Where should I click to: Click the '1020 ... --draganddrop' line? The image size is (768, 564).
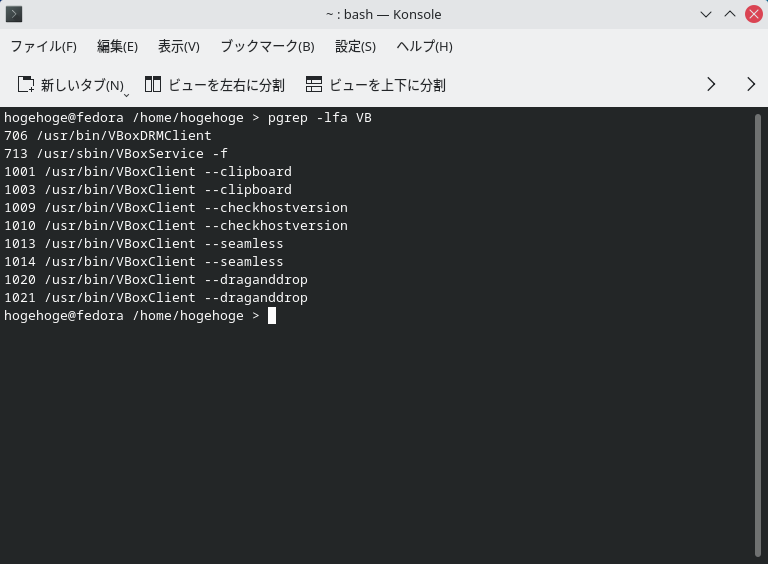click(x=156, y=280)
